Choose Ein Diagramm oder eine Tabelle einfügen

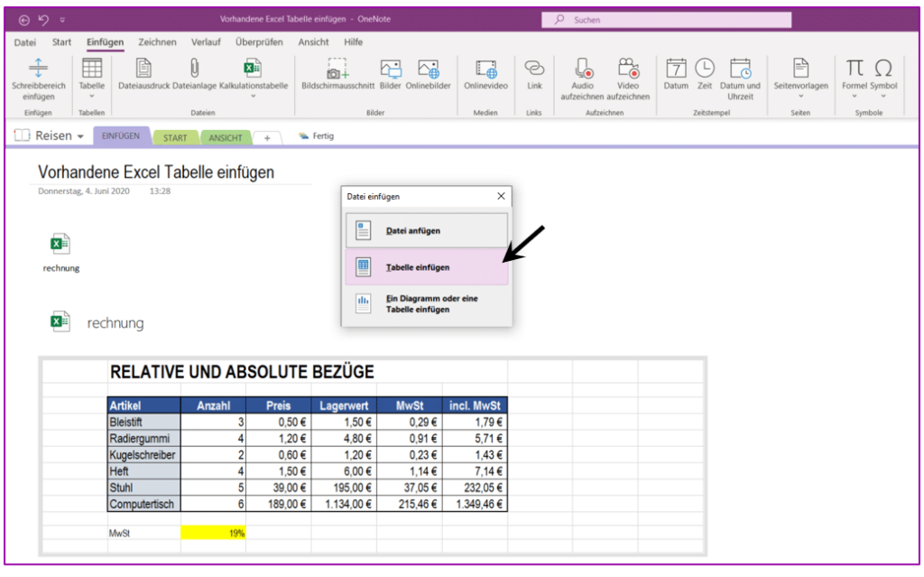pyautogui.click(x=427, y=303)
